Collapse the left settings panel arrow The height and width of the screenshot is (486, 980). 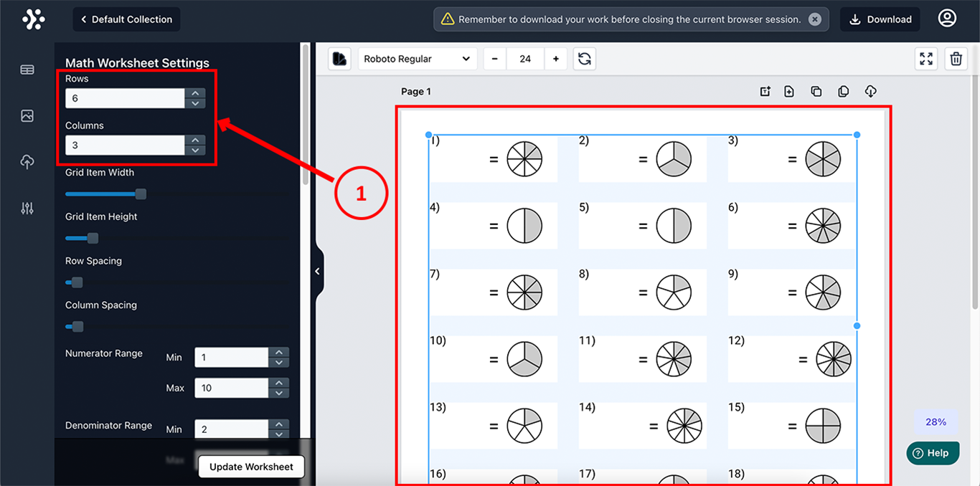(x=317, y=271)
